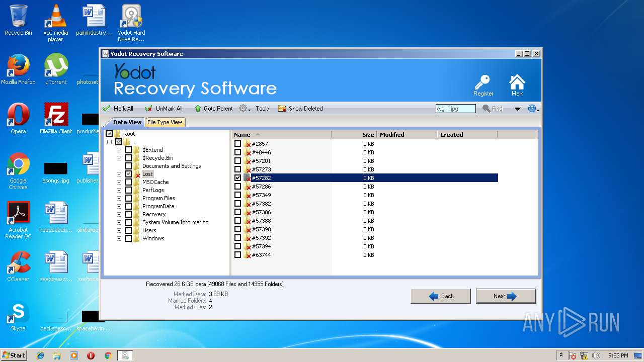Click the Find magnifier button
Viewport: 644px width, 362px height.
tap(493, 109)
